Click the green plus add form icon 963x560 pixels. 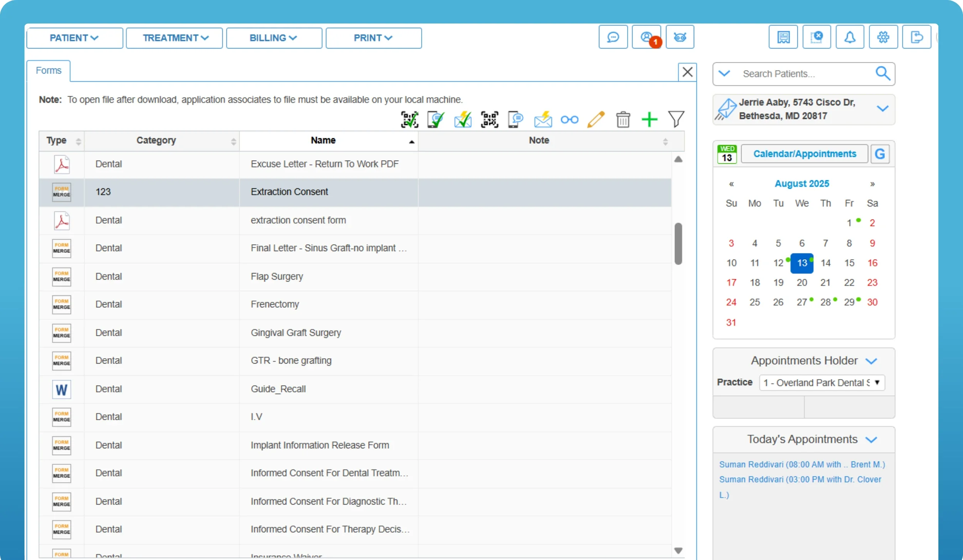coord(649,119)
